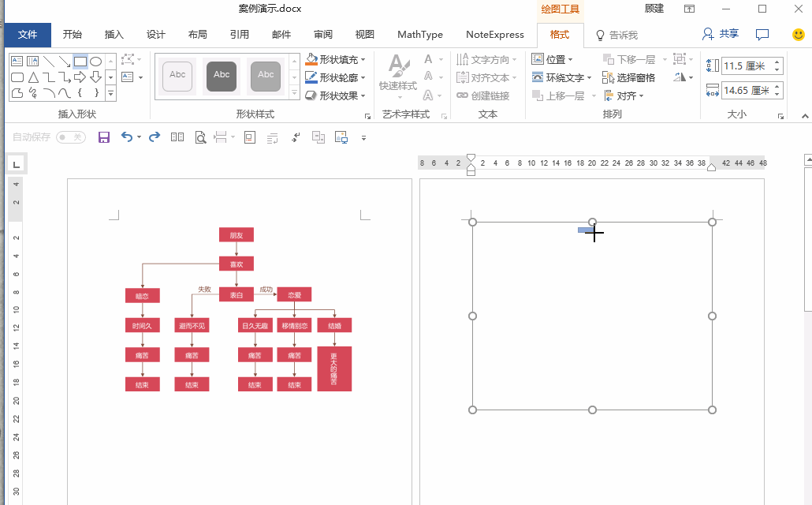Open the 对齐 (Align) dropdown menu

tap(627, 95)
